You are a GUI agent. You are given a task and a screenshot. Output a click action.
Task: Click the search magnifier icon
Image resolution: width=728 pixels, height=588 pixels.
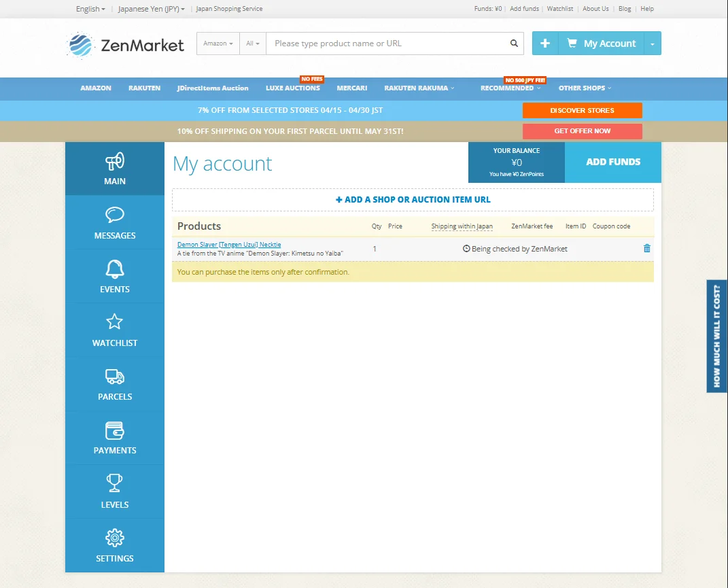(514, 44)
